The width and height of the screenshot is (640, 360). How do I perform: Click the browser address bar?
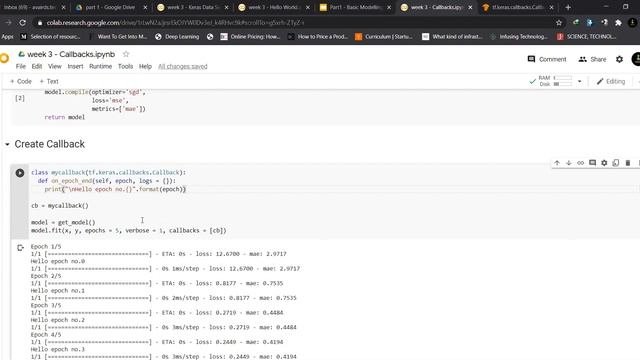[294, 23]
